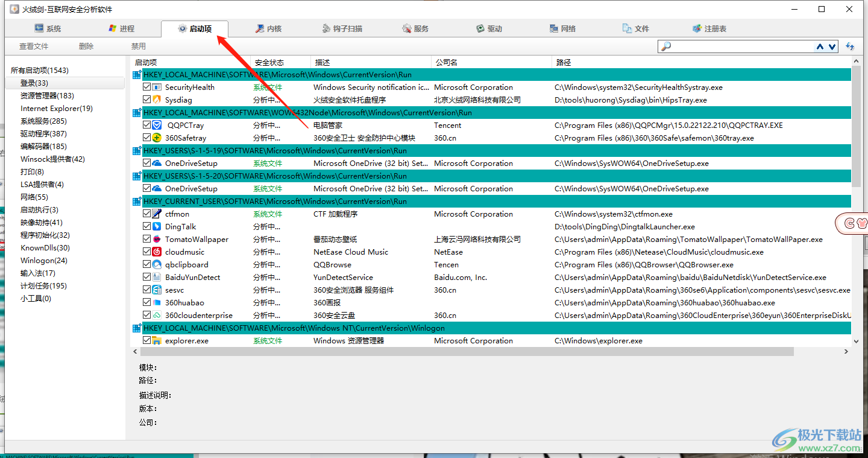This screenshot has width=868, height=458.
Task: Uncheck the ctfmon startup item
Action: (x=146, y=214)
